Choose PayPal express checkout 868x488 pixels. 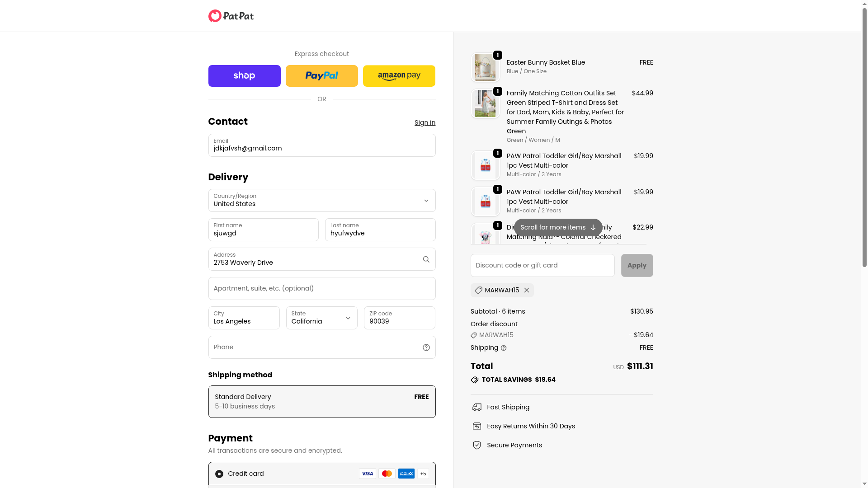click(321, 76)
